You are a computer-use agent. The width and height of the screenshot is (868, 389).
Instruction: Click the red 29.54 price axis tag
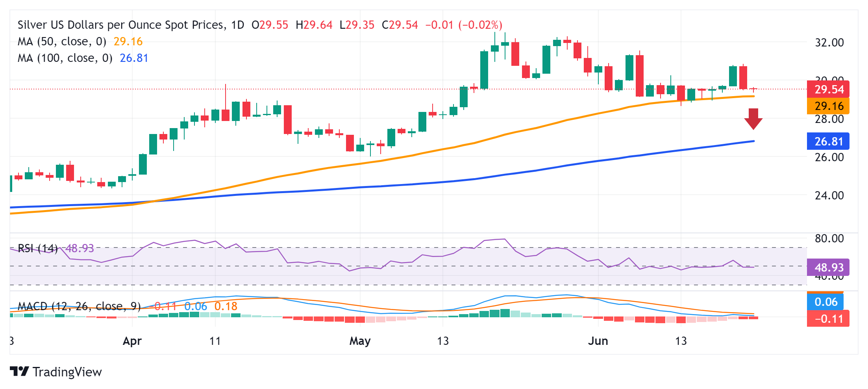(x=828, y=89)
